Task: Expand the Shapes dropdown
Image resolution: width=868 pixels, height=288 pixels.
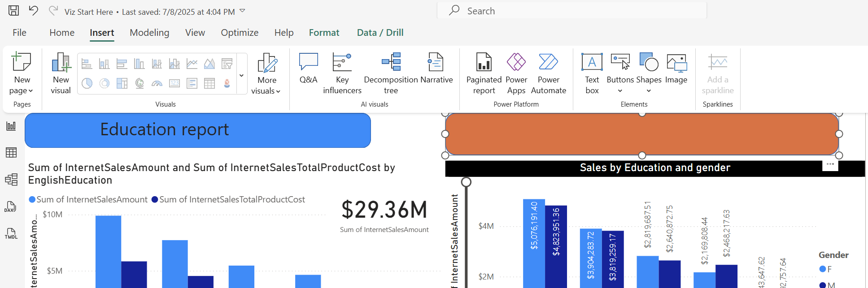Action: click(648, 90)
